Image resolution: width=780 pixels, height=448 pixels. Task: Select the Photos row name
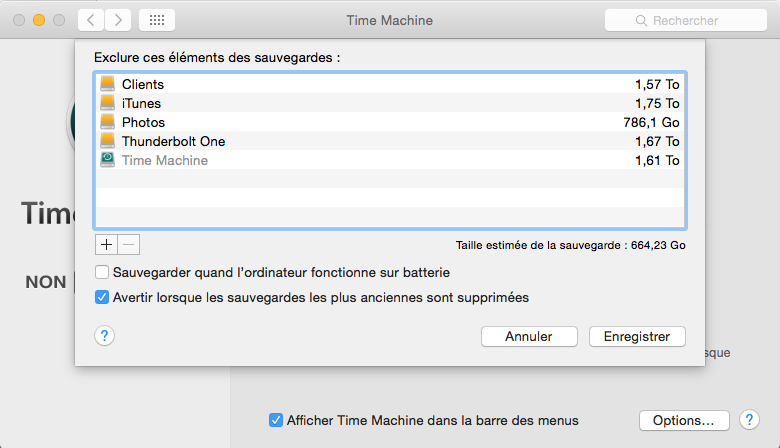click(143, 122)
